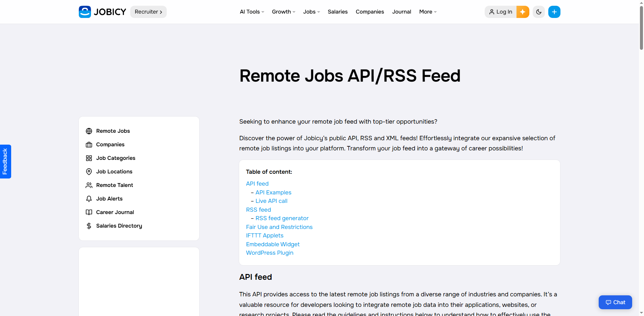Click the bell icon beside Job Alerts
Image resolution: width=644 pixels, height=316 pixels.
pyautogui.click(x=89, y=198)
